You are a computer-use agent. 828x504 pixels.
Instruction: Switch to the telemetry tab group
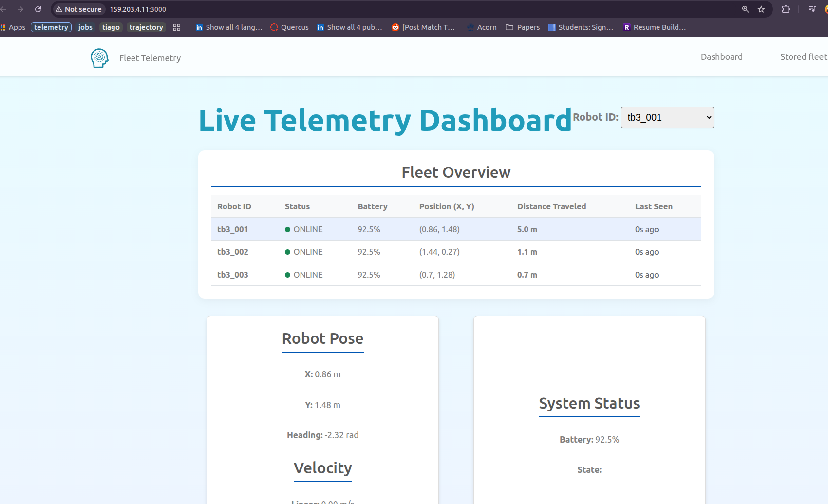(51, 27)
